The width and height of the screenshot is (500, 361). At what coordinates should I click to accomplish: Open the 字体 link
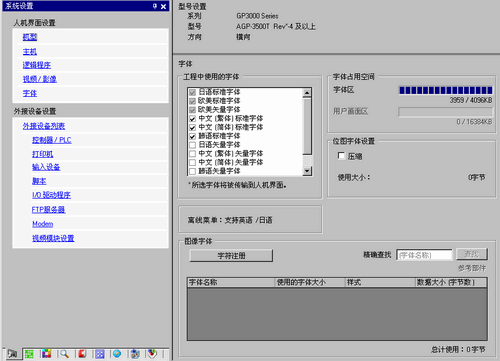pyautogui.click(x=30, y=93)
